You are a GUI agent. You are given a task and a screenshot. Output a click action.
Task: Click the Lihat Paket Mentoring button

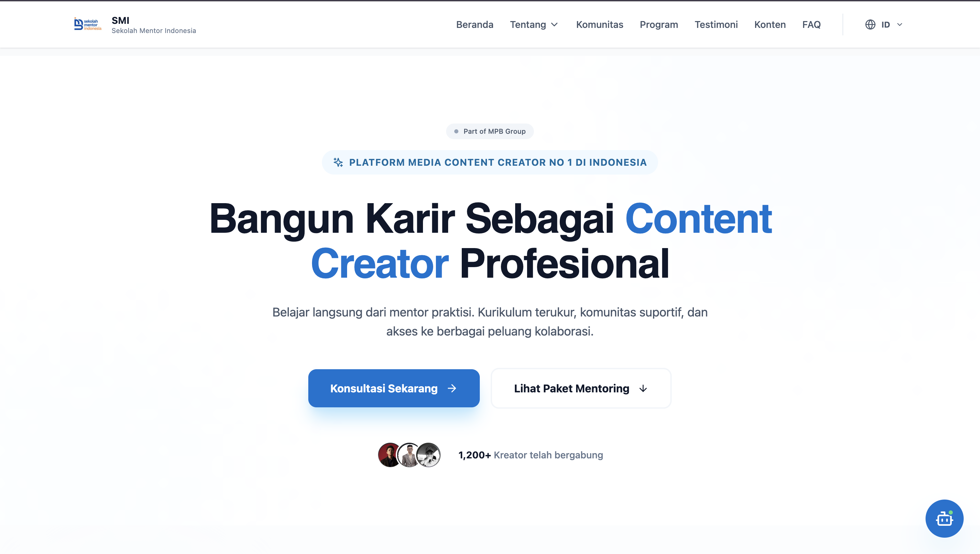581,389
